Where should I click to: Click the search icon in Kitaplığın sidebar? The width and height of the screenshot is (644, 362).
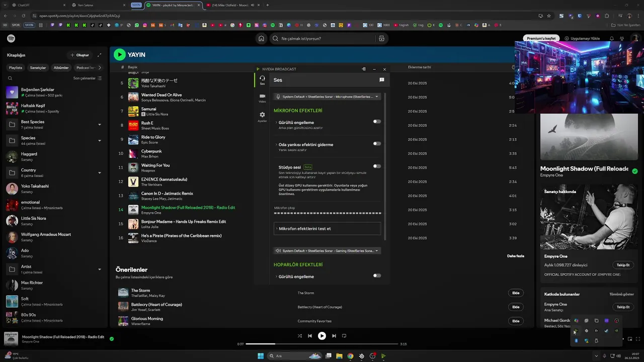pyautogui.click(x=10, y=78)
